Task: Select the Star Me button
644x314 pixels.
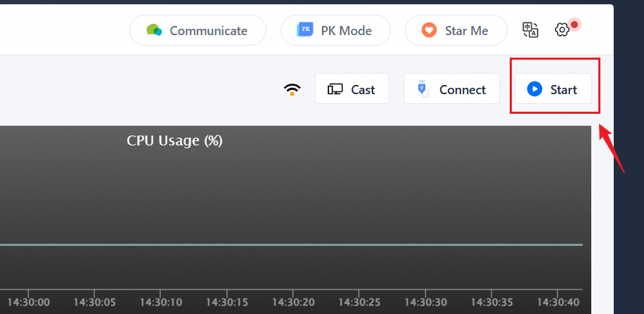Action: click(x=456, y=30)
